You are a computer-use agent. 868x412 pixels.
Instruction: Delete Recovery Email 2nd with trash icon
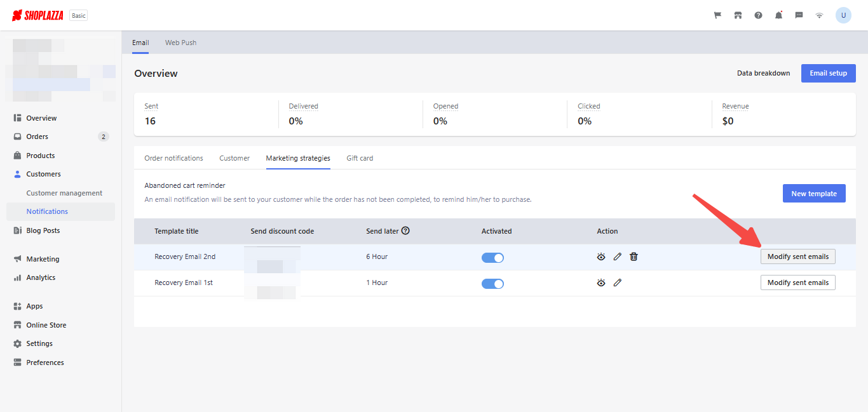[x=634, y=256]
